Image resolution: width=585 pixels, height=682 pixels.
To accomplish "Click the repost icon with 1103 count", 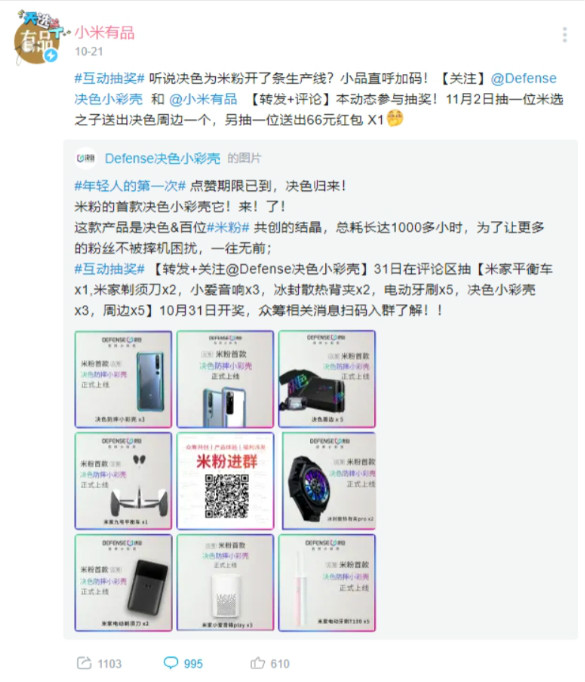I will pyautogui.click(x=84, y=663).
